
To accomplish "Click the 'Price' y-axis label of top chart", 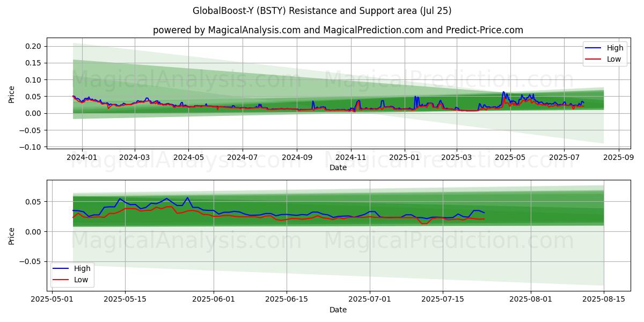I will (x=12, y=93).
